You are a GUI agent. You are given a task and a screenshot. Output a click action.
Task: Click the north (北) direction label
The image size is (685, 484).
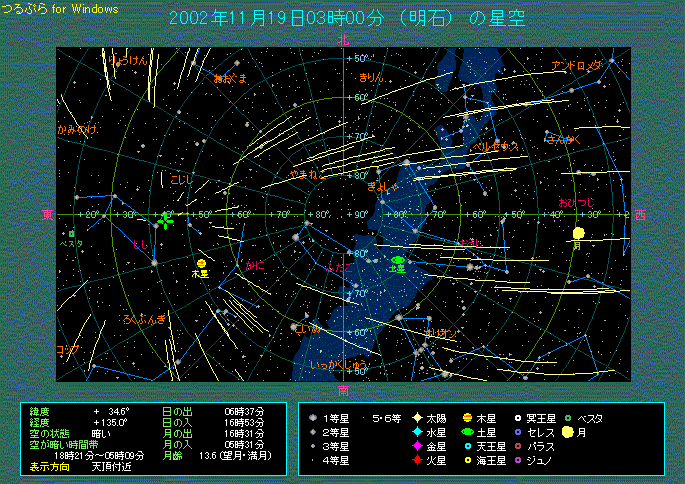343,40
